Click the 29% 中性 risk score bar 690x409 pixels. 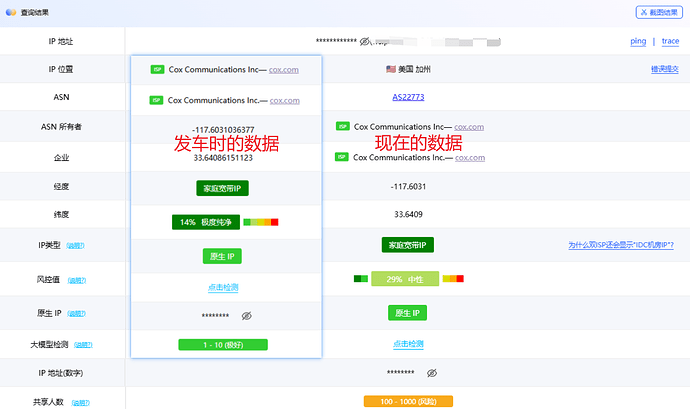coord(405,279)
